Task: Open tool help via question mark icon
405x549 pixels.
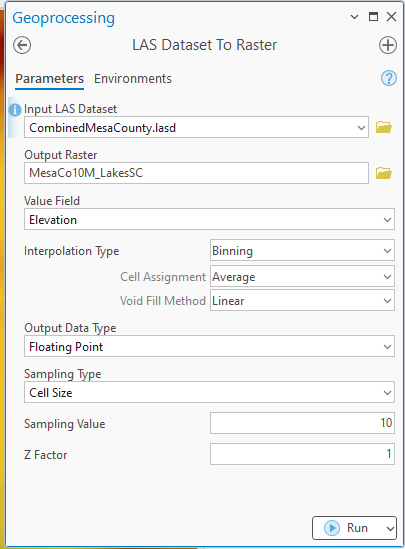Action: coord(389,78)
